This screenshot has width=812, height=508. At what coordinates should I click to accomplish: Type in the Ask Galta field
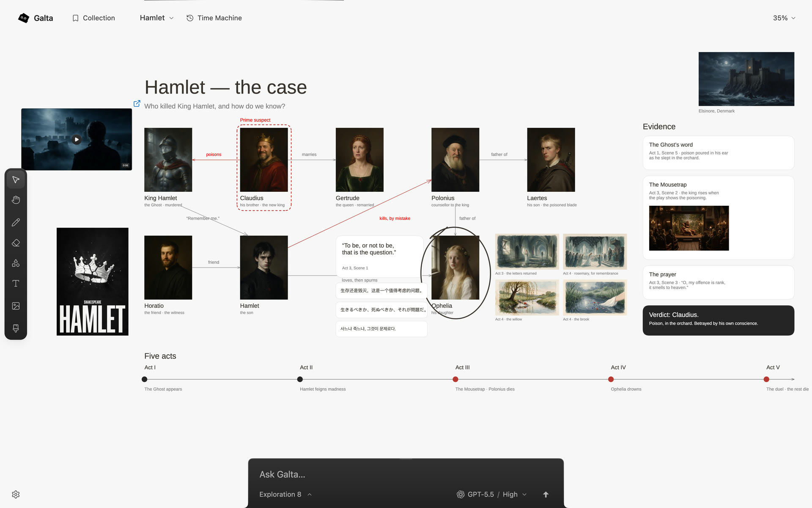405,475
